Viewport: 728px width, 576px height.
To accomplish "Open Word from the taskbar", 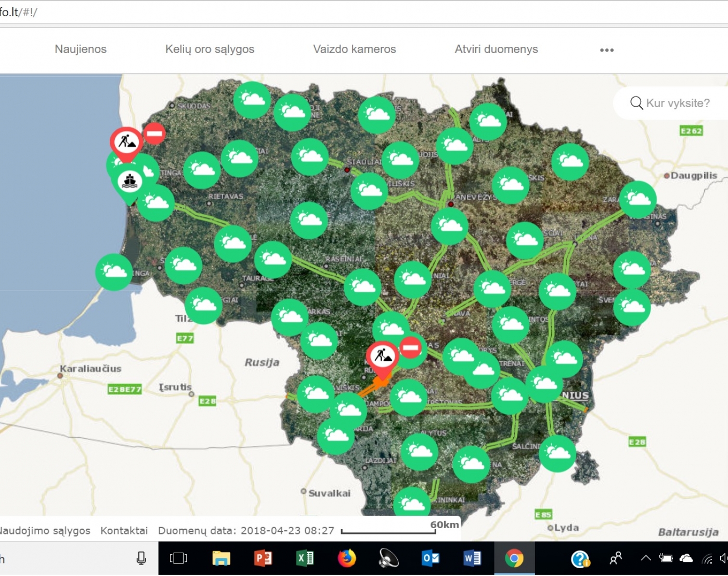I will [x=472, y=559].
